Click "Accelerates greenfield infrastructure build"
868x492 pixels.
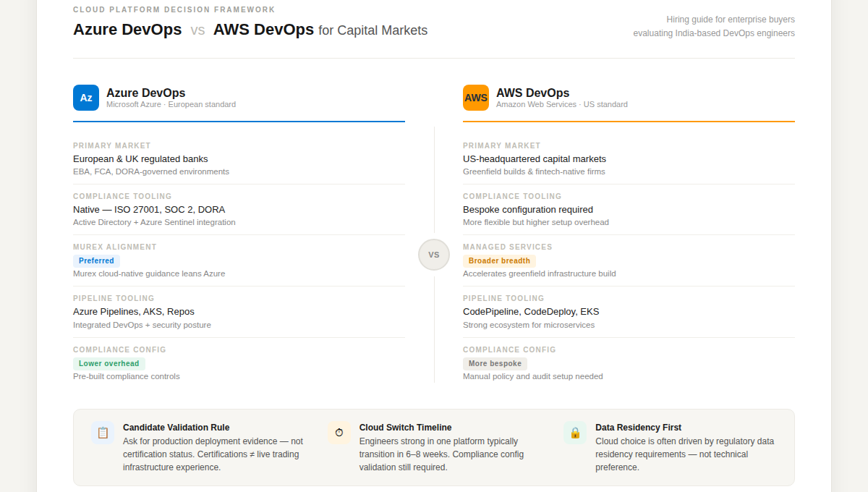coord(540,273)
